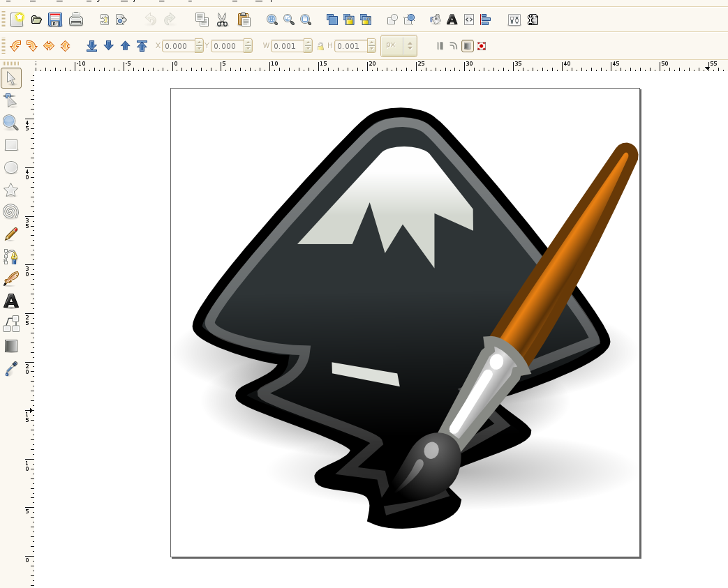
Task: Open the XML editor
Action: pos(469,20)
